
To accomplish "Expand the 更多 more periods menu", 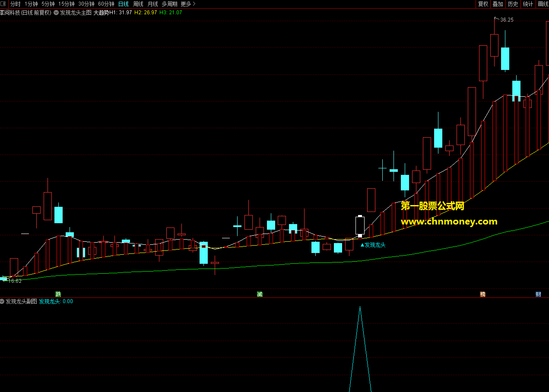I will point(188,4).
